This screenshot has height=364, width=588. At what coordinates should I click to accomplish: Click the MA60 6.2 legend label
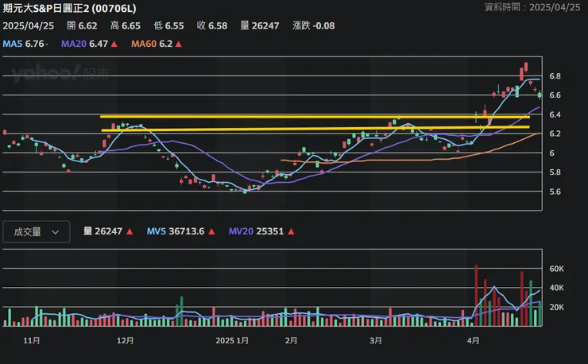[152, 44]
